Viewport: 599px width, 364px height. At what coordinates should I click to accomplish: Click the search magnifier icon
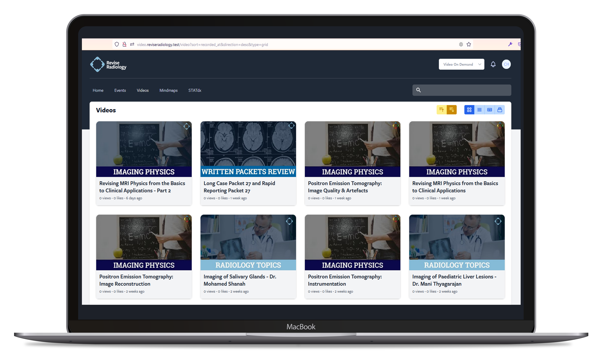coord(419,90)
